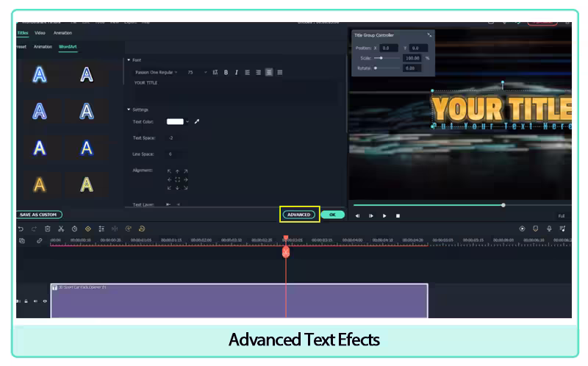This screenshot has width=588, height=366.
Task: Open the font size 75 dropdown
Action: coord(196,72)
